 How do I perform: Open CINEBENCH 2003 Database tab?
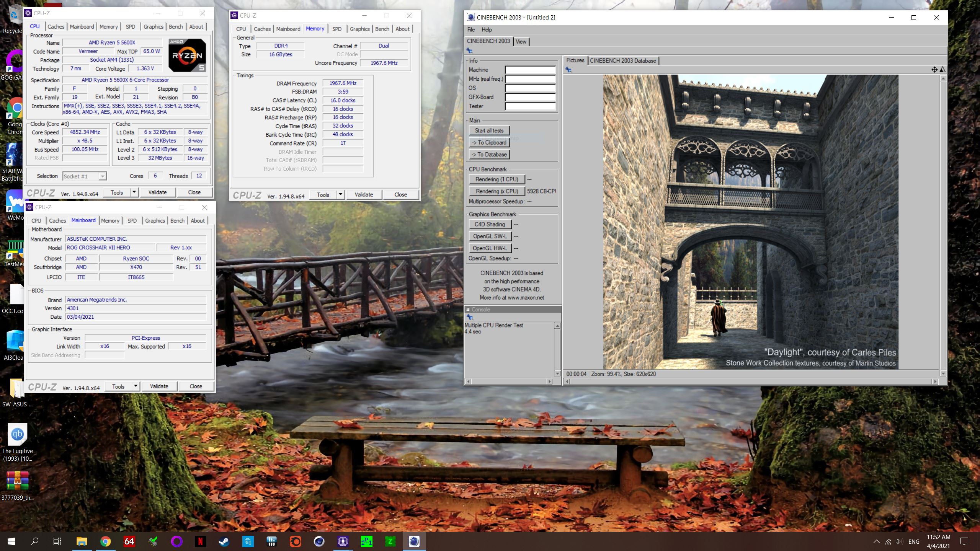623,60
